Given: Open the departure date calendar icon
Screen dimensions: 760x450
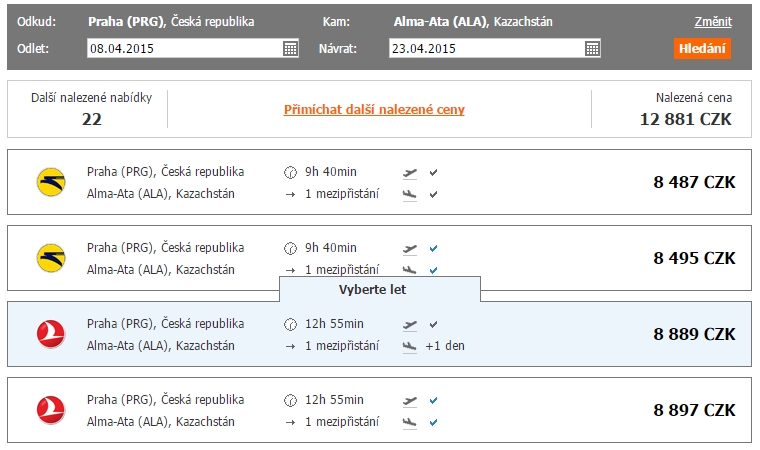Looking at the screenshot, I should coord(290,48).
